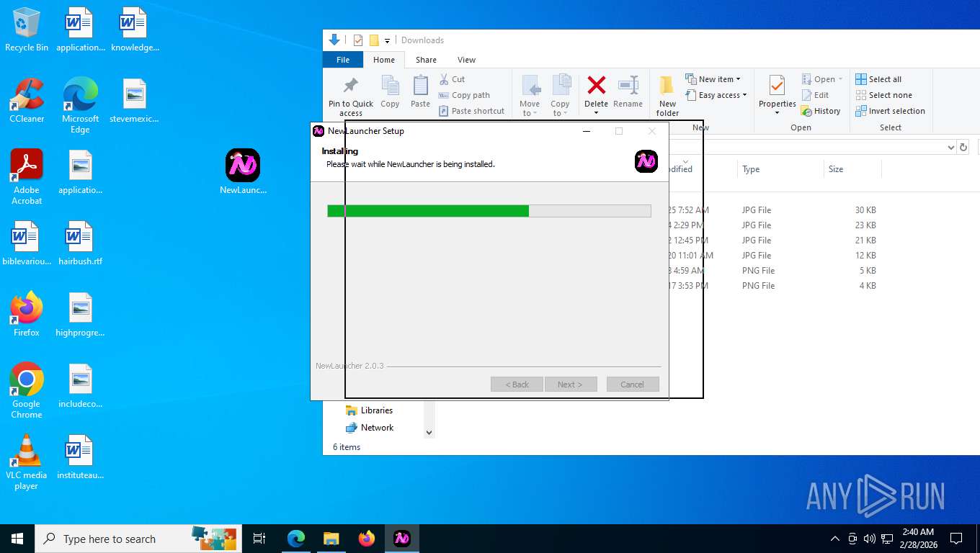Click Select all in the ribbon
Image resolution: width=980 pixels, height=553 pixels.
point(878,79)
